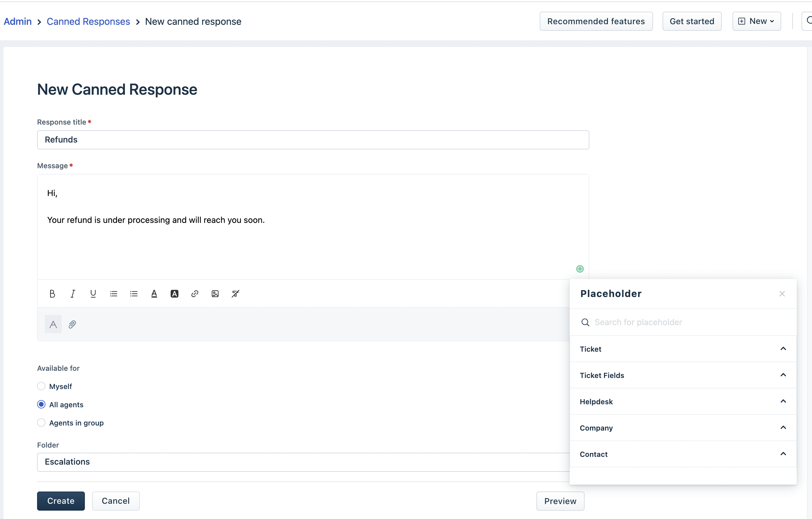
Task: Choose Agents in group availability
Action: 41,422
